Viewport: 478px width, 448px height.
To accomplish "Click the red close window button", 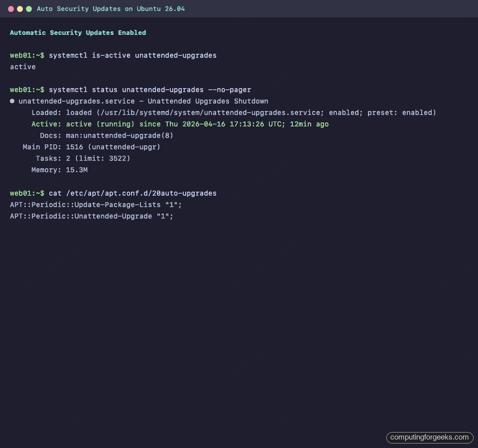I will [11, 9].
